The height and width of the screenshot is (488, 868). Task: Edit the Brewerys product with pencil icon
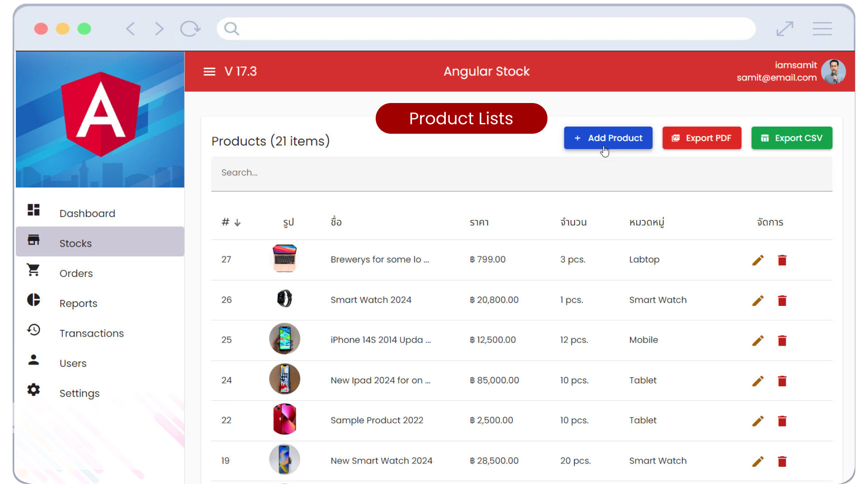(x=758, y=260)
